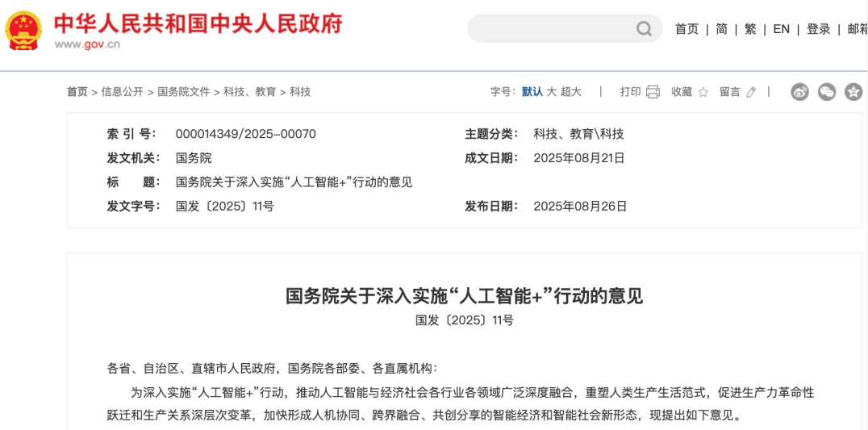Switch to traditional Chinese 繁
The height and width of the screenshot is (430, 868).
[751, 29]
